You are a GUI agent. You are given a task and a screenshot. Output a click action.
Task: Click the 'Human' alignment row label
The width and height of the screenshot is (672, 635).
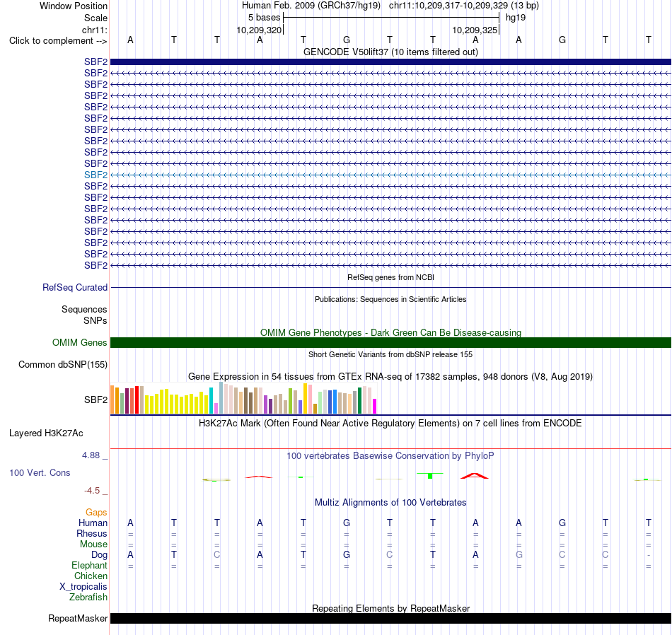pyautogui.click(x=93, y=523)
